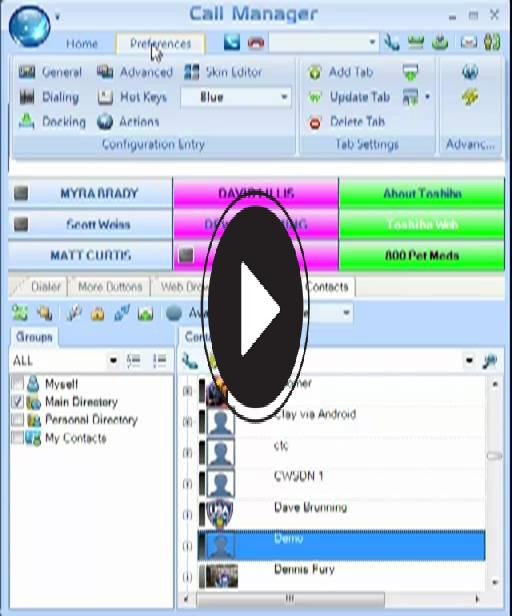Check the Myself group checkbox
This screenshot has width=512, height=616.
18,383
